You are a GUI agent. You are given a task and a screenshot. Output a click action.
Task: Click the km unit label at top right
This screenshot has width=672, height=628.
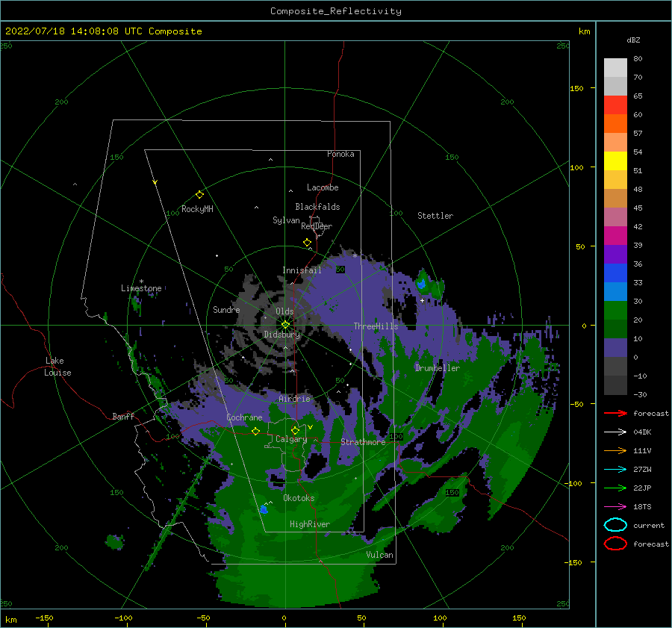(x=584, y=31)
